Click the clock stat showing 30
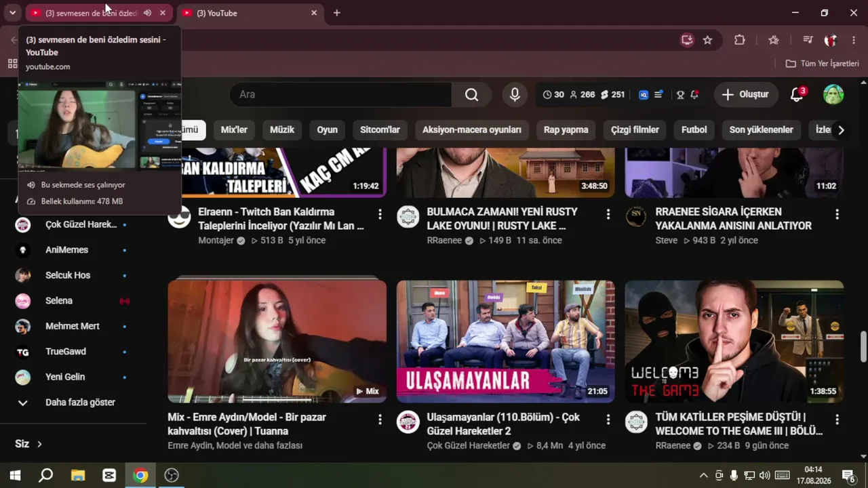The width and height of the screenshot is (868, 488). (x=553, y=95)
